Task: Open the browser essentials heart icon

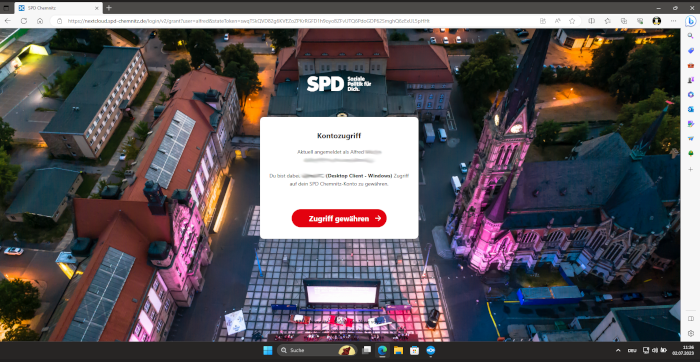Action: [x=640, y=21]
